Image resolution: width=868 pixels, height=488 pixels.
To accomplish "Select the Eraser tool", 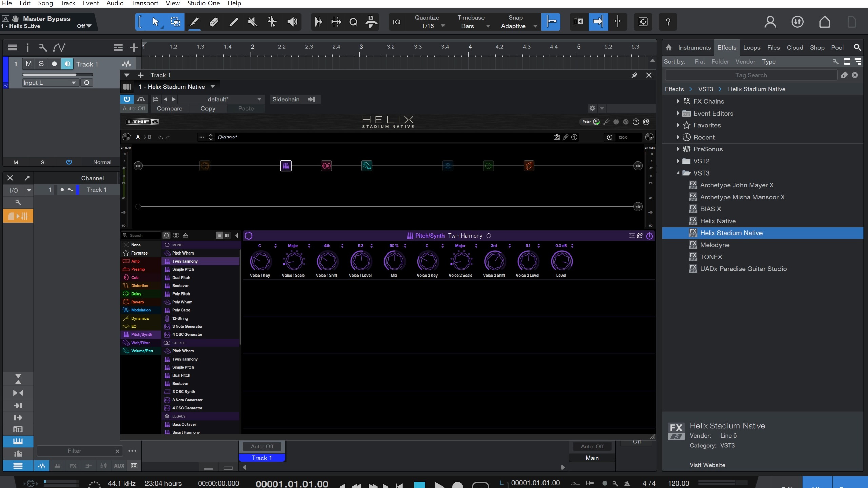I will pyautogui.click(x=214, y=22).
